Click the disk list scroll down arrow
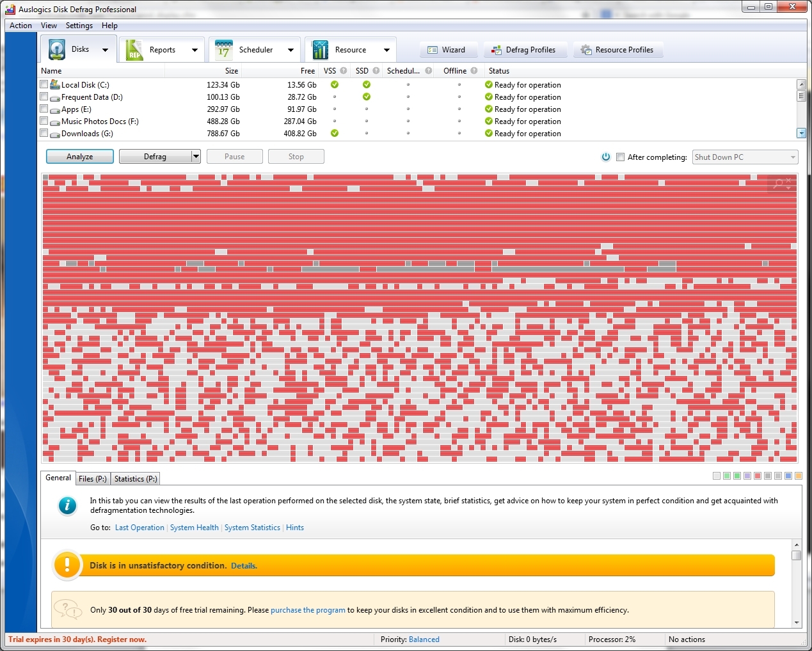 point(801,133)
